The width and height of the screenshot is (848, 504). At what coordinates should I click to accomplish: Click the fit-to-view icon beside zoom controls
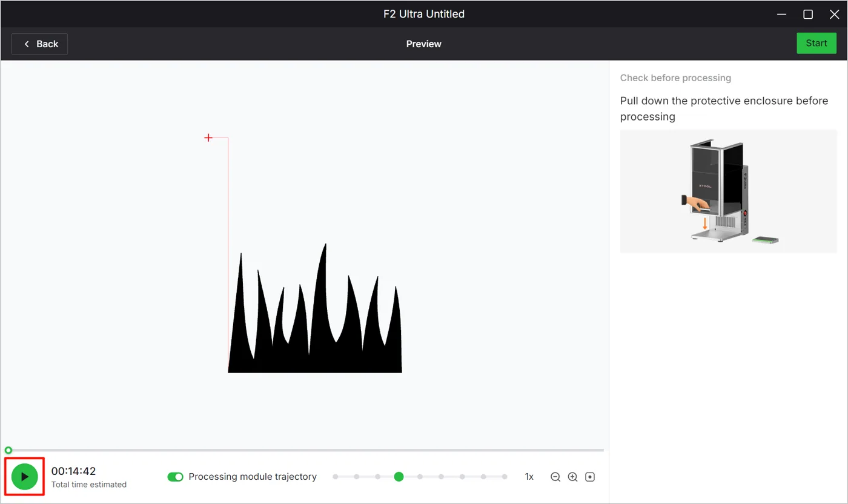pyautogui.click(x=590, y=477)
